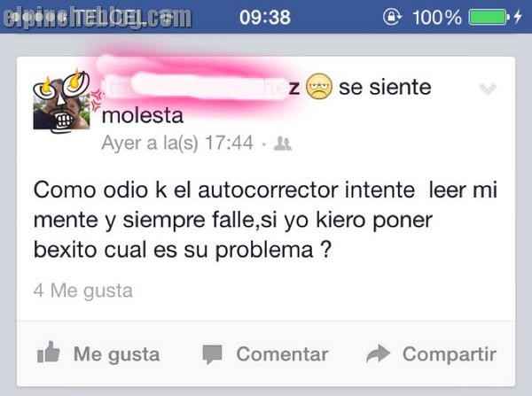Tap the Comentar button label
This screenshot has width=532, height=396.
[282, 354]
